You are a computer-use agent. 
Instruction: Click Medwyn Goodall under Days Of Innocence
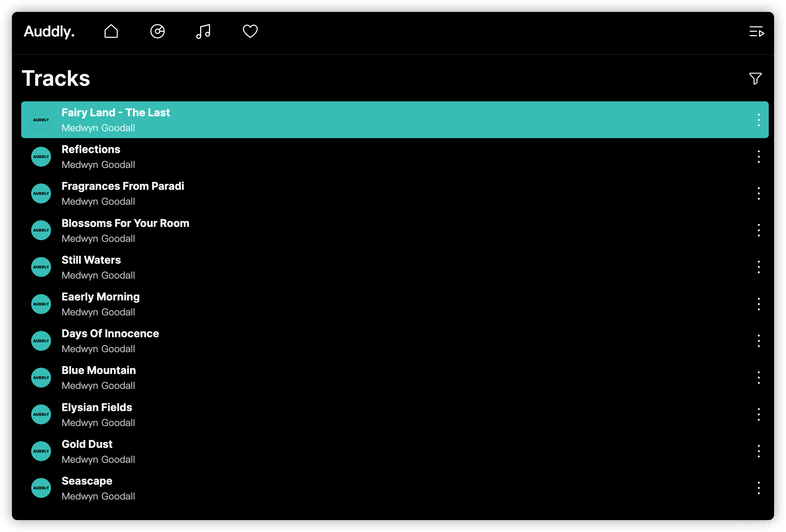(x=98, y=349)
